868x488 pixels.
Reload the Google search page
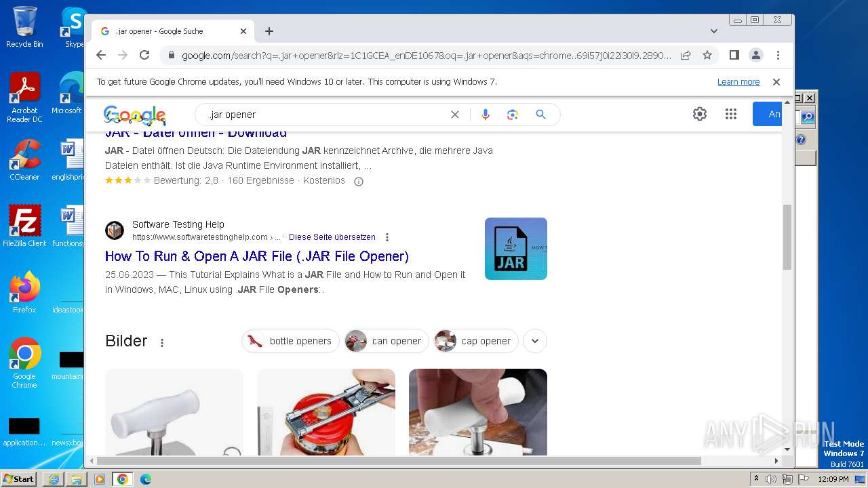[144, 56]
